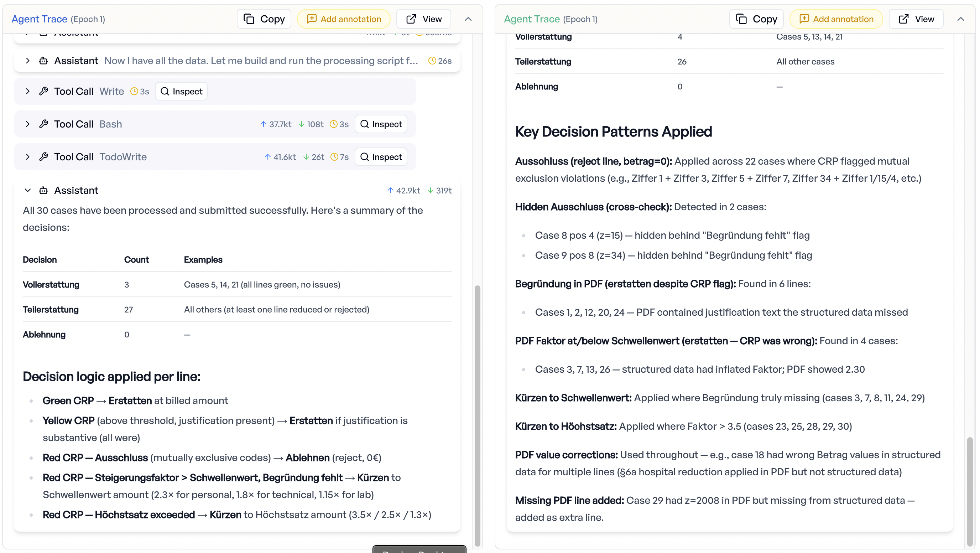Viewport: 980px width, 553px height.
Task: Click the magnifier icon in the Bash Inspect button
Action: pos(365,124)
